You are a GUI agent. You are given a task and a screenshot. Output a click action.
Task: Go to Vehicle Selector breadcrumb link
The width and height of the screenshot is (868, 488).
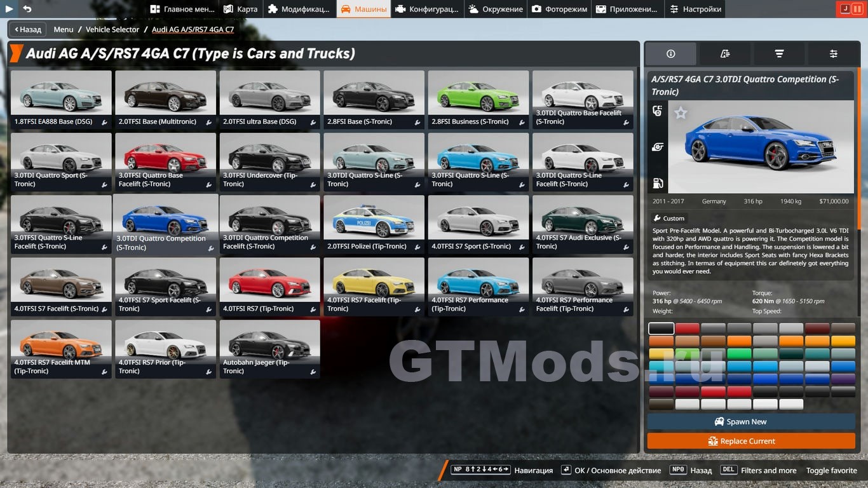[112, 29]
